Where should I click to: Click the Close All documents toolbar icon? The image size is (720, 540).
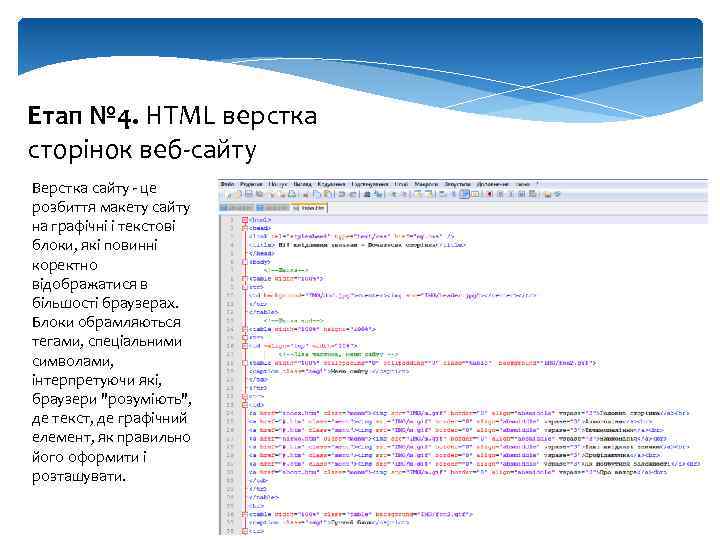pyautogui.click(x=282, y=195)
